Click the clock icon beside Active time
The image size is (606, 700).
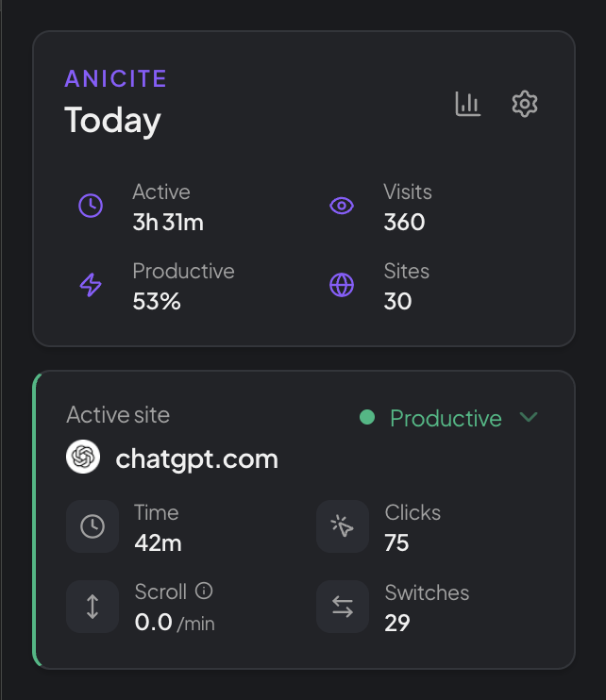click(91, 206)
